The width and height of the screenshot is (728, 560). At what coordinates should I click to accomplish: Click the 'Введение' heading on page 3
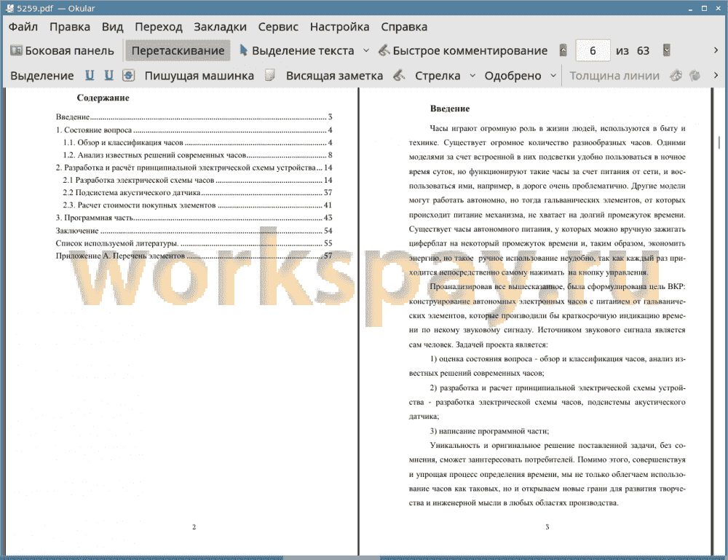click(x=450, y=109)
